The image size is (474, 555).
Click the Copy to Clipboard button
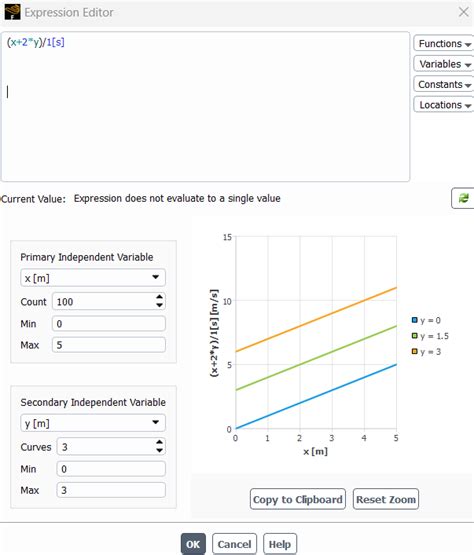(298, 499)
